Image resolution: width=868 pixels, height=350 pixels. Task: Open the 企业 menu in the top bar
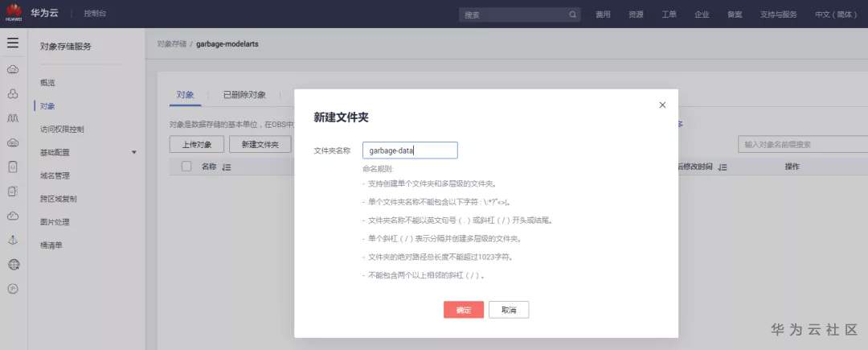point(702,15)
